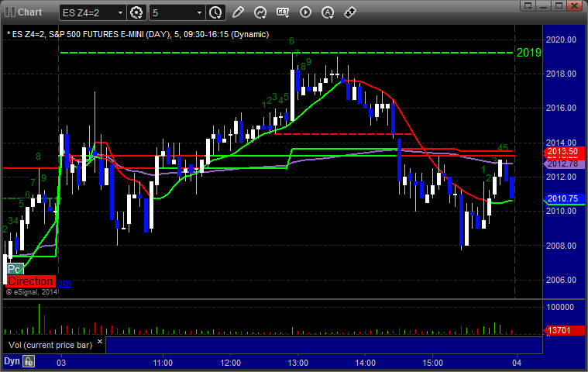Click the 100000 volume axis label
Screen dimensions: 588x372
click(x=560, y=307)
